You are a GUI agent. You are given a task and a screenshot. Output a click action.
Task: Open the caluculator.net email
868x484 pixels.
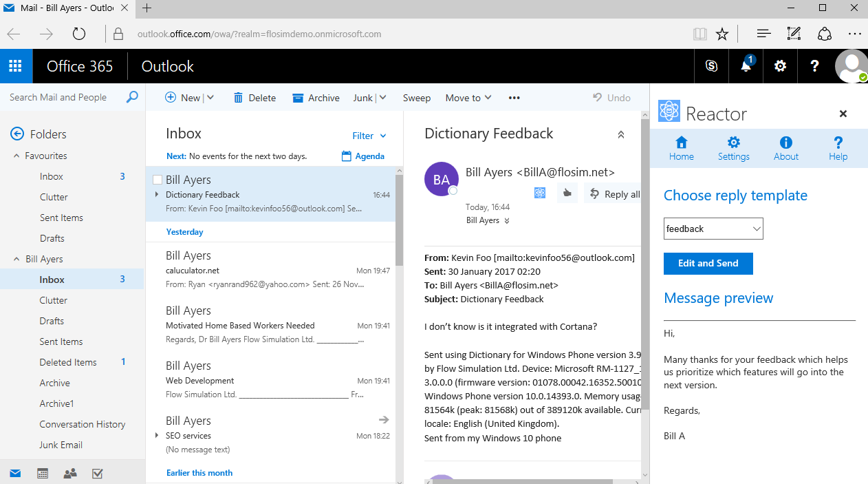click(x=270, y=270)
